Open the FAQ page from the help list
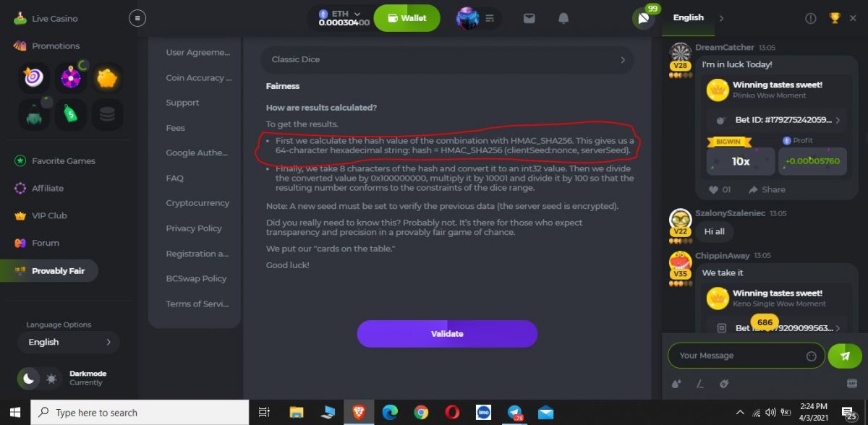This screenshot has width=868, height=425. point(174,178)
